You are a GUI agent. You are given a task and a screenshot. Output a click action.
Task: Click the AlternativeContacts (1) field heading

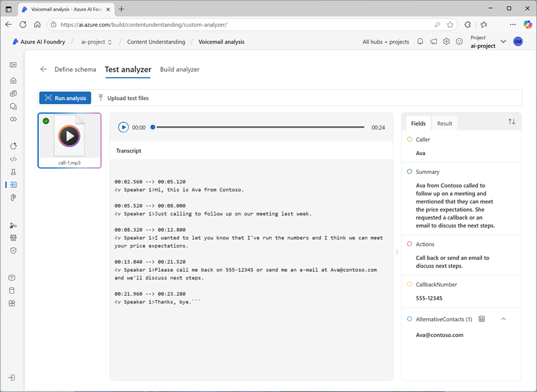(444, 319)
